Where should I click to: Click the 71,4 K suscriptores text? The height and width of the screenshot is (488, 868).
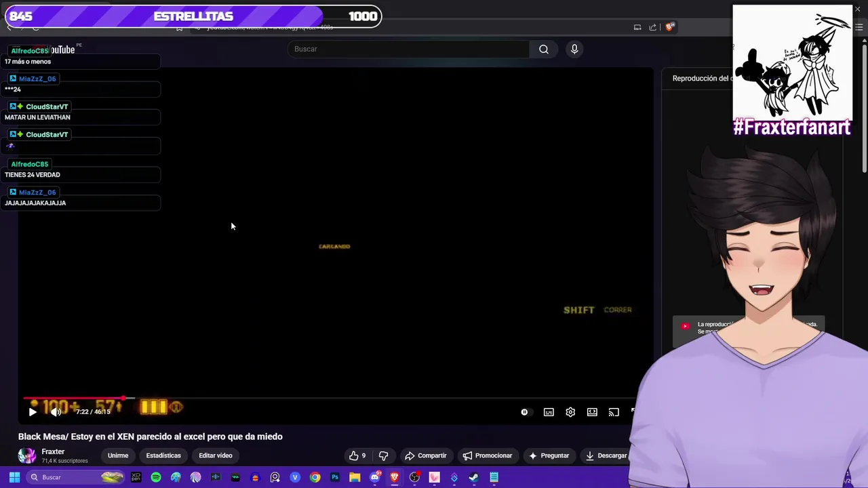[x=64, y=461]
